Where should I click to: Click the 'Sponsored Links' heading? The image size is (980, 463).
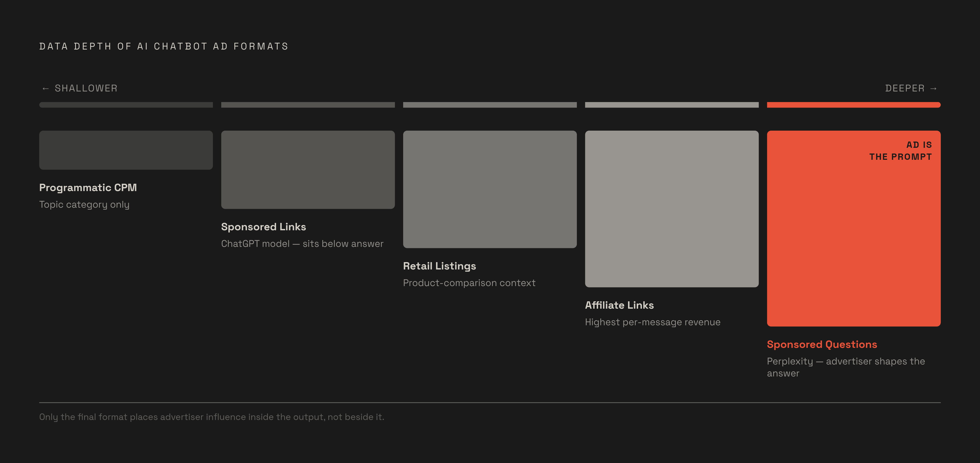pos(264,227)
